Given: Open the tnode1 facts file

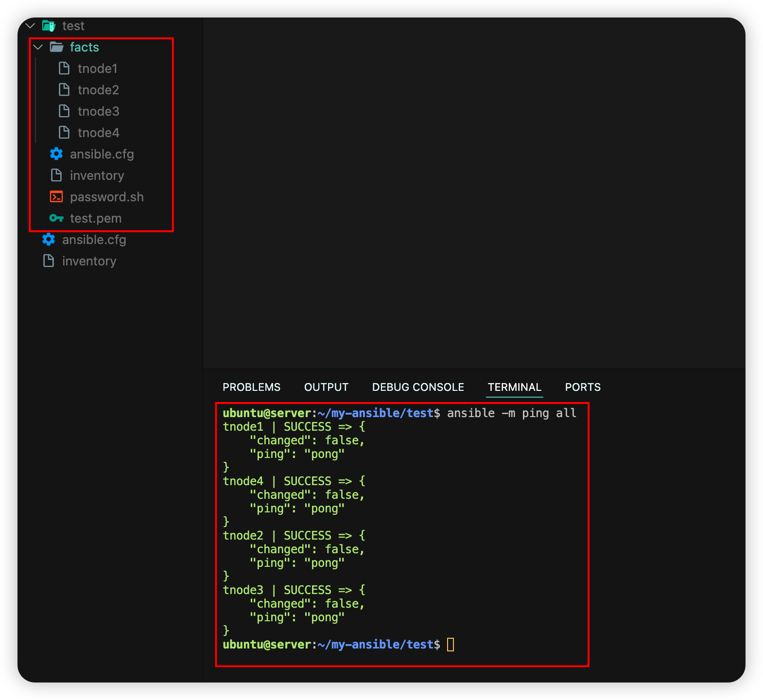Looking at the screenshot, I should click(x=98, y=69).
